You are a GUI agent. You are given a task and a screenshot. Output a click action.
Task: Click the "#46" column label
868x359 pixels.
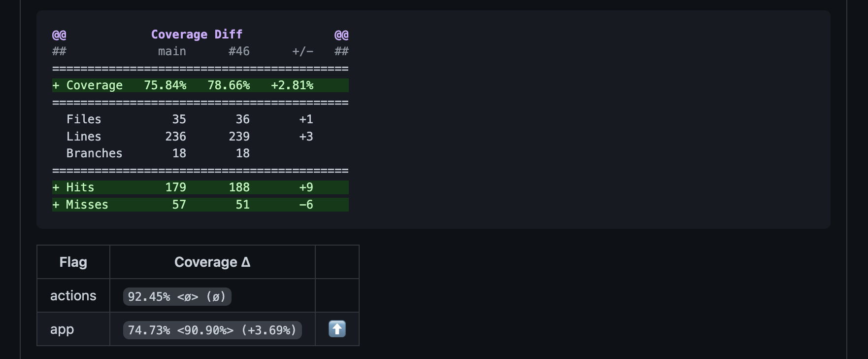[239, 51]
